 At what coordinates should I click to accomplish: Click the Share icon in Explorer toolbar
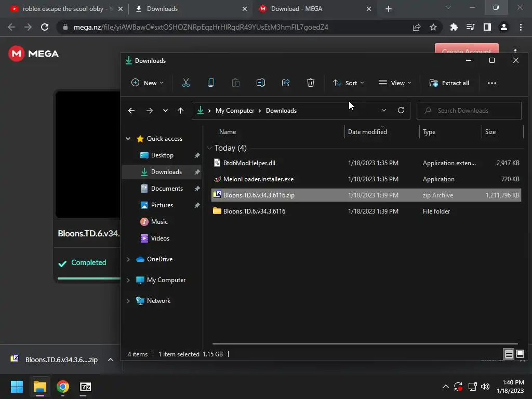286,83
